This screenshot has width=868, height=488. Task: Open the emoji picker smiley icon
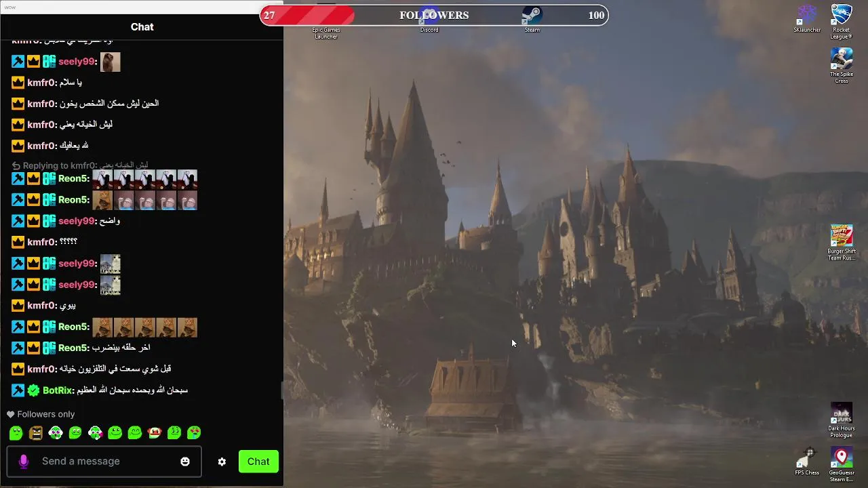click(185, 462)
